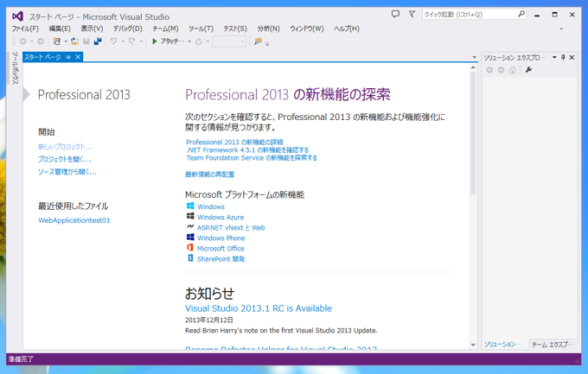Click the start page scroll up arrow
588x374 pixels.
point(473,67)
